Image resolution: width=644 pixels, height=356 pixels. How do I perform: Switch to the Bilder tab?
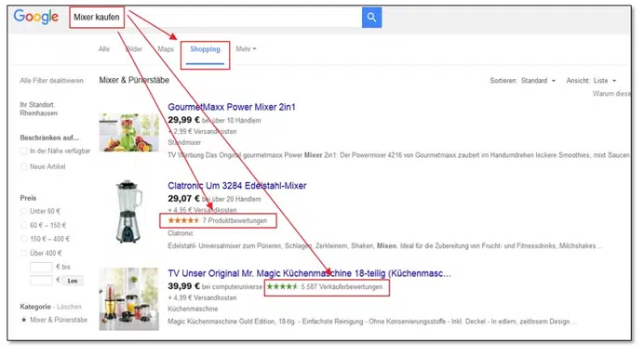click(x=134, y=49)
